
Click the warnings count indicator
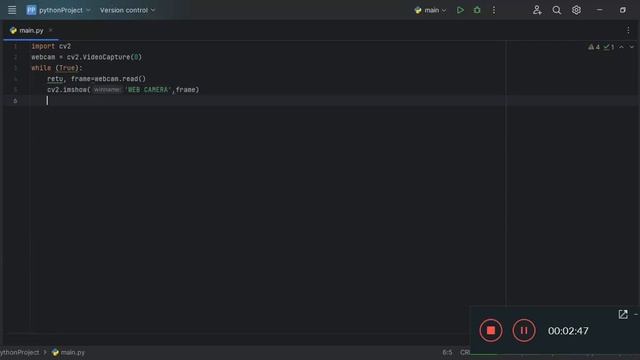(x=594, y=47)
